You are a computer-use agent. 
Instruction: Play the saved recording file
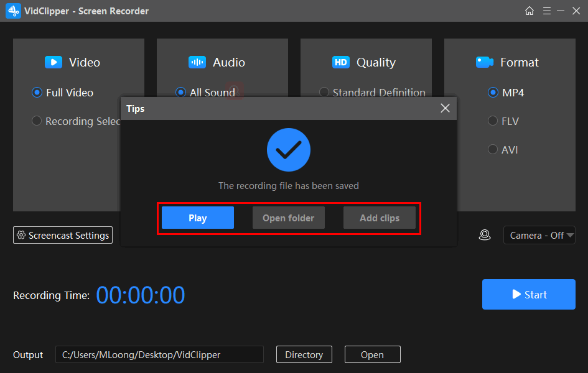[198, 218]
